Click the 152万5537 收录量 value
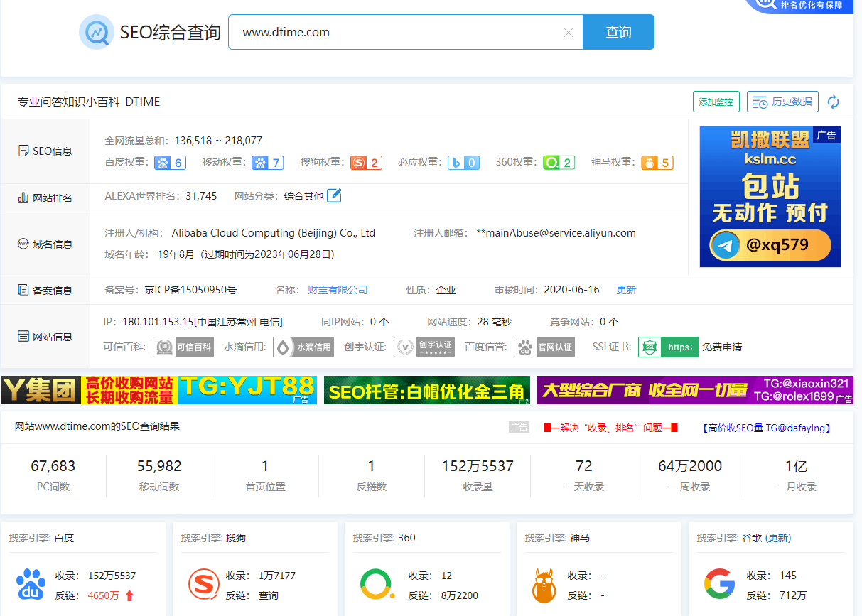 [478, 466]
